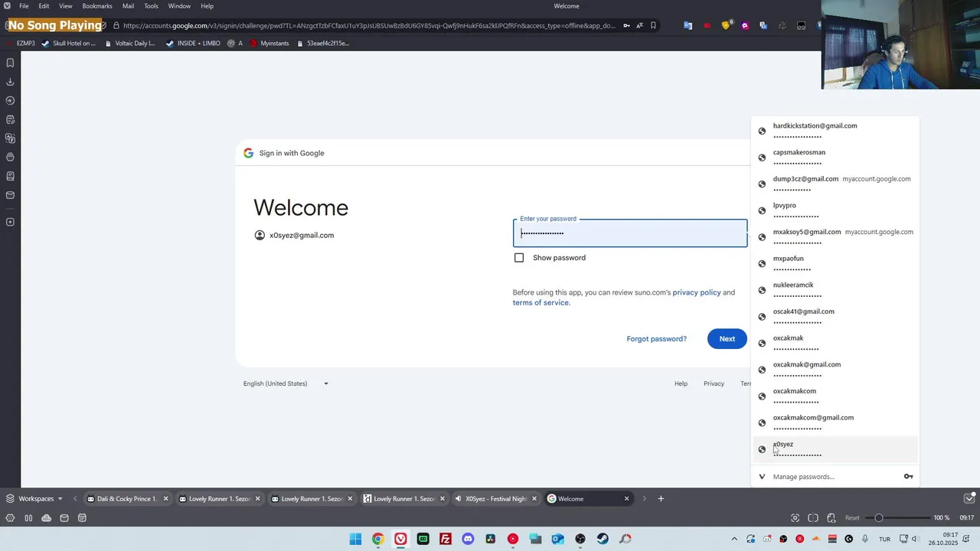Viewport: 980px width, 551px height.
Task: Select lpvypro saved password entry
Action: [835, 210]
